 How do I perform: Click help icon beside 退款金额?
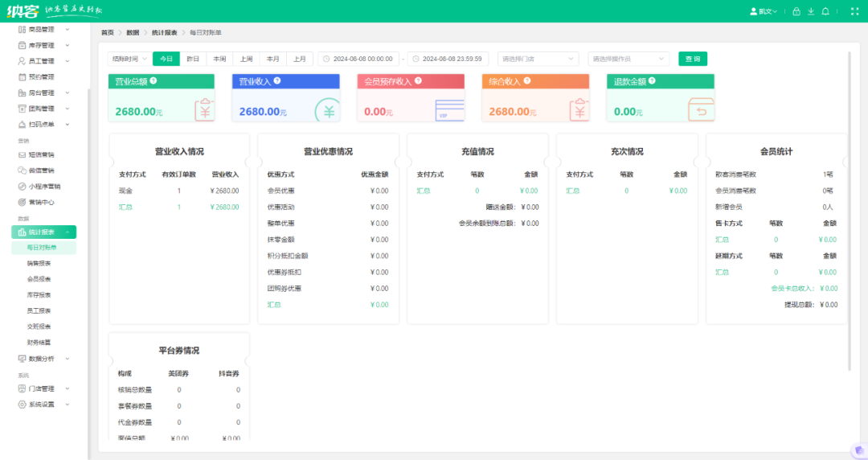[x=652, y=81]
